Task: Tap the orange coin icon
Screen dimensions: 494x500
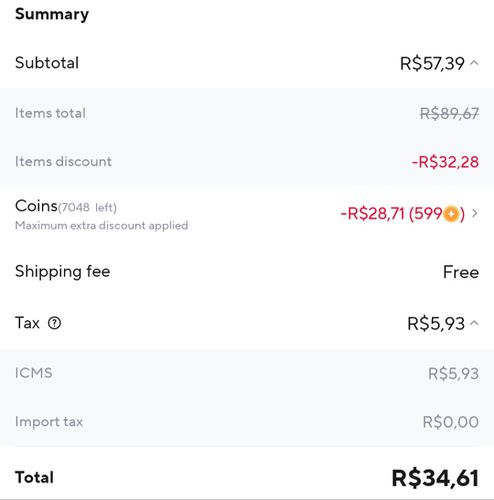Action: pyautogui.click(x=451, y=214)
